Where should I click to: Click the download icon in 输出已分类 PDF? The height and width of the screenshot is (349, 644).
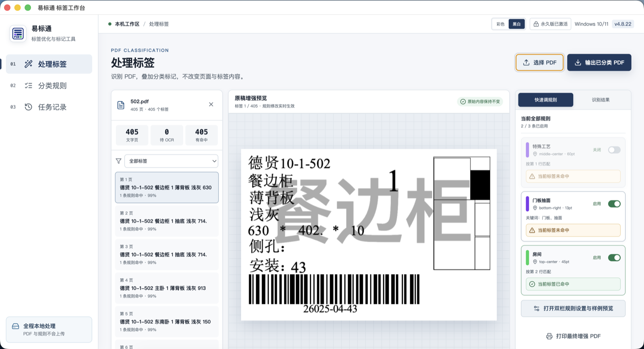pos(578,62)
